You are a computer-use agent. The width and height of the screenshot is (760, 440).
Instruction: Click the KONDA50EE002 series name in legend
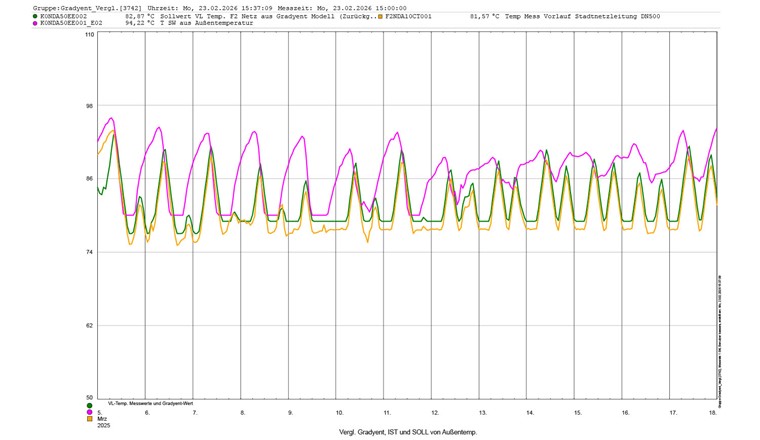(x=64, y=17)
